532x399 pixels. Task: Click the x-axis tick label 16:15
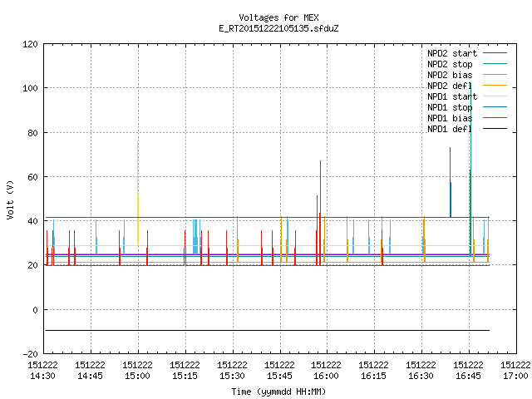[x=373, y=376]
